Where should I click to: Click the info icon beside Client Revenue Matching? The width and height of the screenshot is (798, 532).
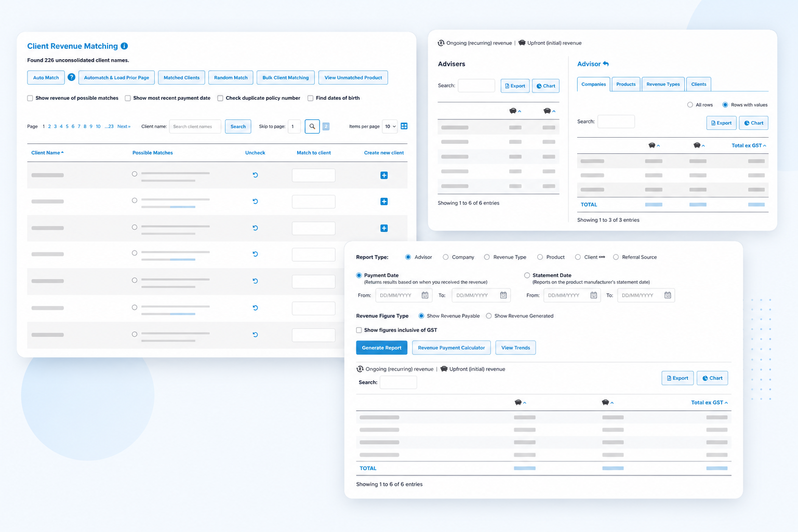click(124, 46)
